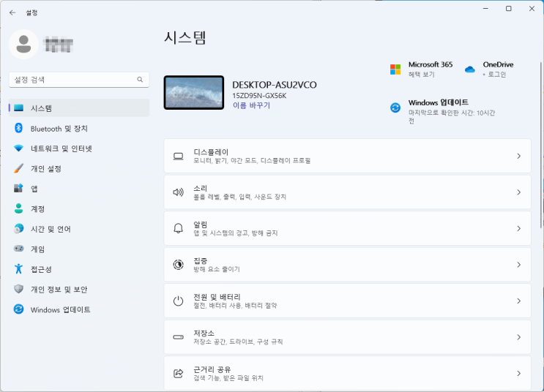Click the Microsoft 365 logo icon

point(395,69)
